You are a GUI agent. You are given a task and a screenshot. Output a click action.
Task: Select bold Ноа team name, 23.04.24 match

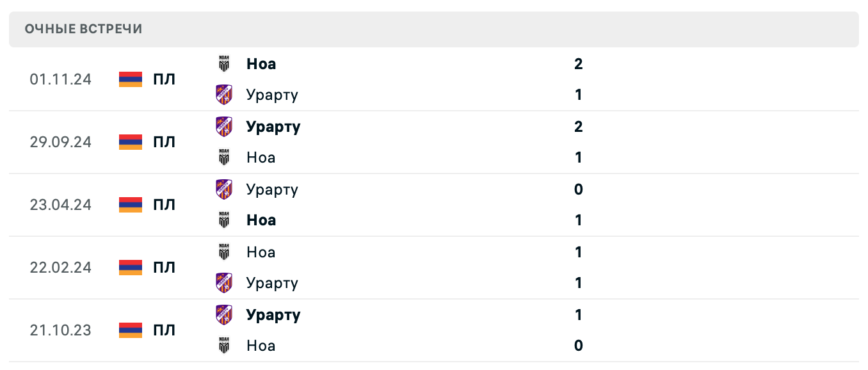coord(261,220)
